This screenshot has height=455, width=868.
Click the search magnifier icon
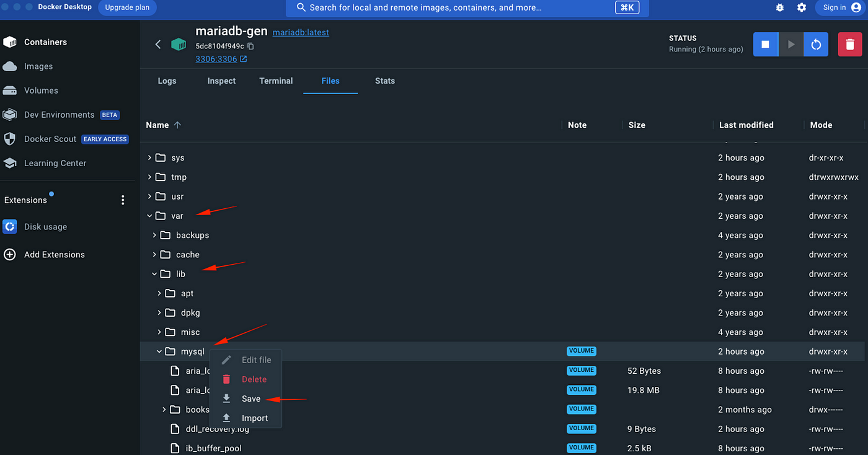[301, 7]
